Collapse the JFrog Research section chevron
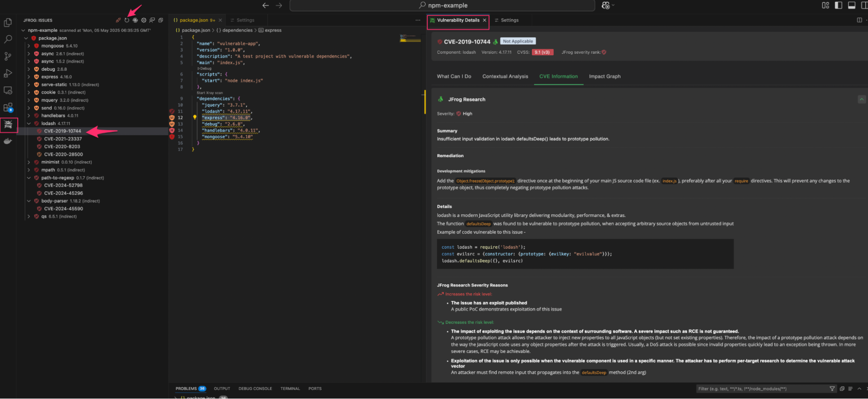868x399 pixels. click(861, 99)
